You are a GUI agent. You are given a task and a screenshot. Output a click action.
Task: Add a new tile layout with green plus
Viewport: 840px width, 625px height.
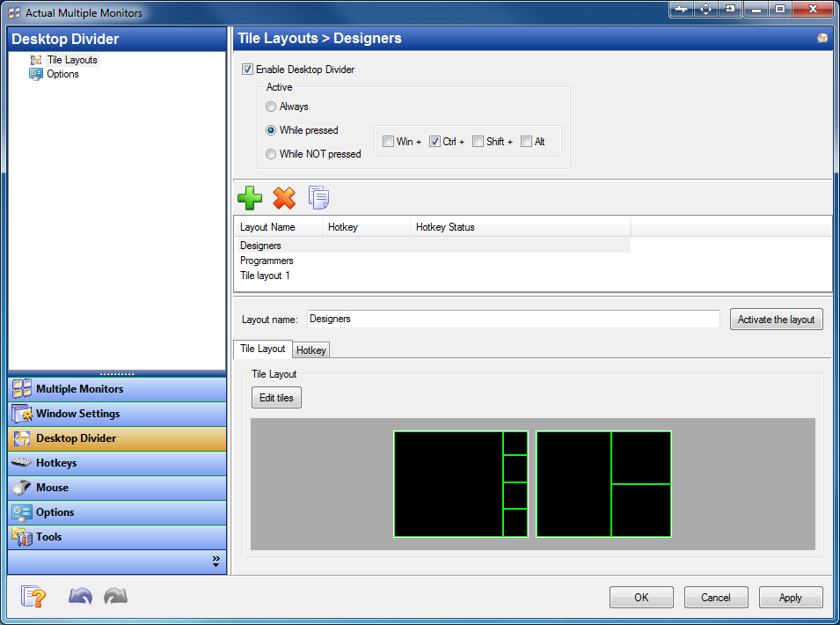(x=250, y=198)
